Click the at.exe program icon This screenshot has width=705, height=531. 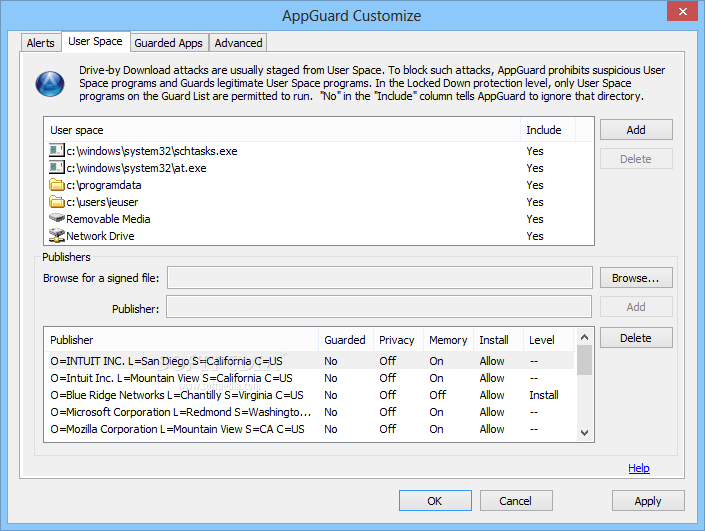click(57, 168)
